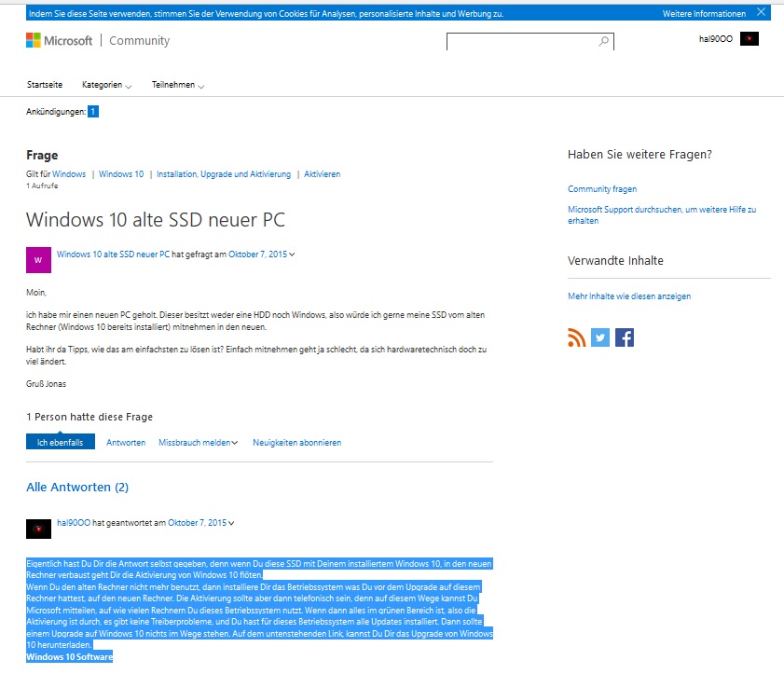Open the Windows 10 Software link
Image resolution: width=784 pixels, height=674 pixels.
70,657
